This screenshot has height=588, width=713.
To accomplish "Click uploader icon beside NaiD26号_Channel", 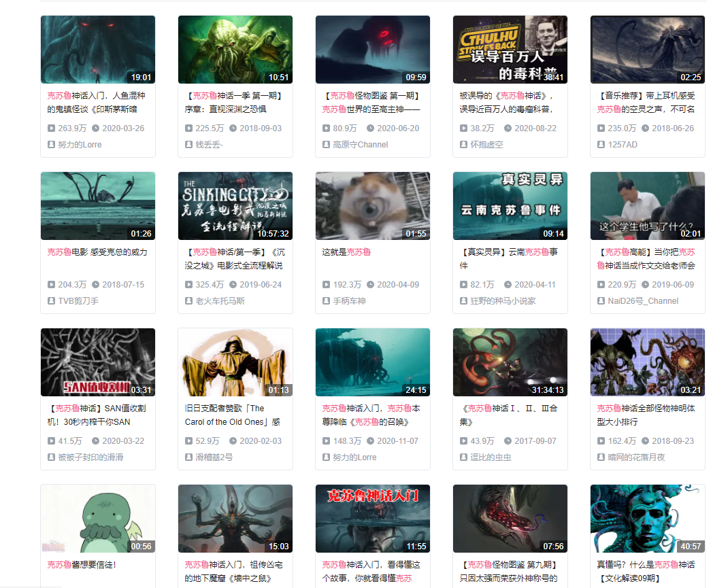I will [x=601, y=301].
